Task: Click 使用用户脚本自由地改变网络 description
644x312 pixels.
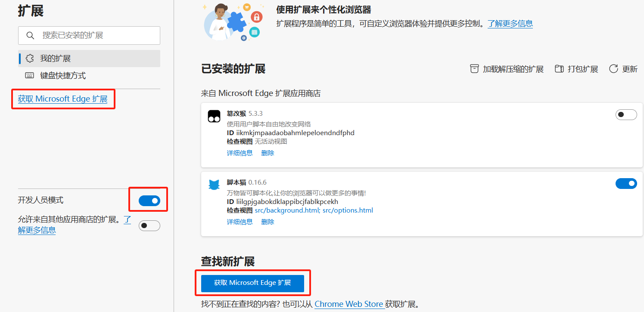Action: [269, 124]
